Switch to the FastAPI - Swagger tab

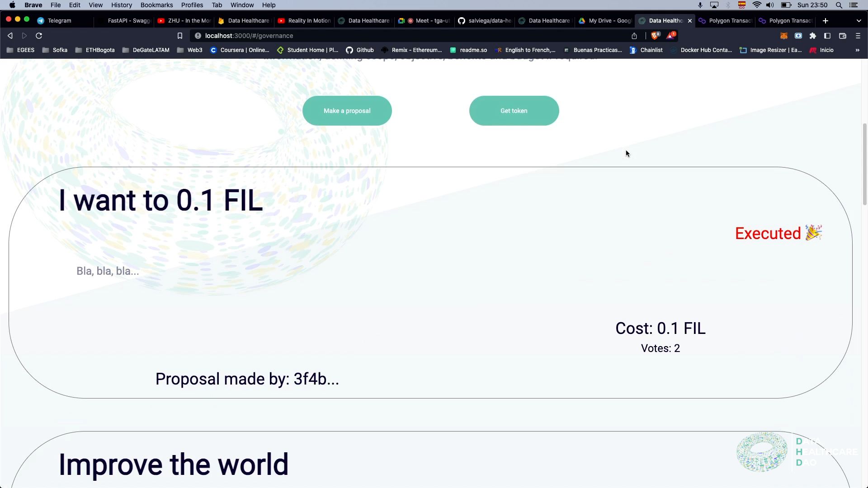tap(125, 21)
